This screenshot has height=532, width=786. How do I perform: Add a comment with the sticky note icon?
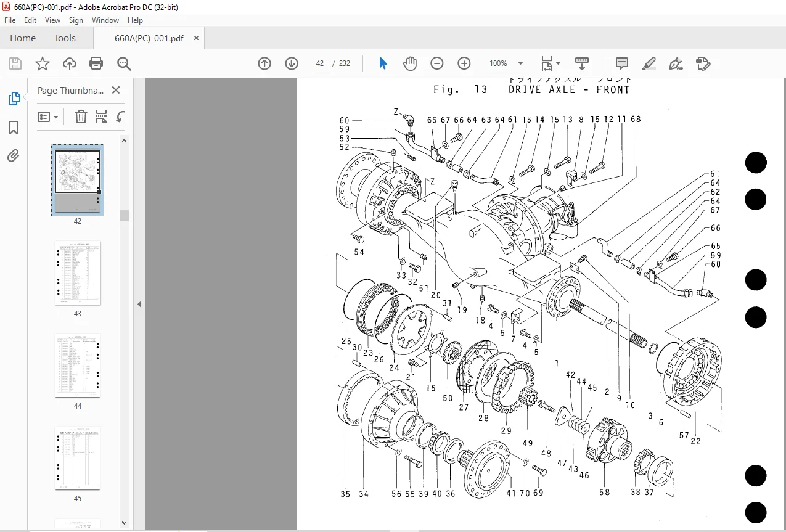point(622,63)
